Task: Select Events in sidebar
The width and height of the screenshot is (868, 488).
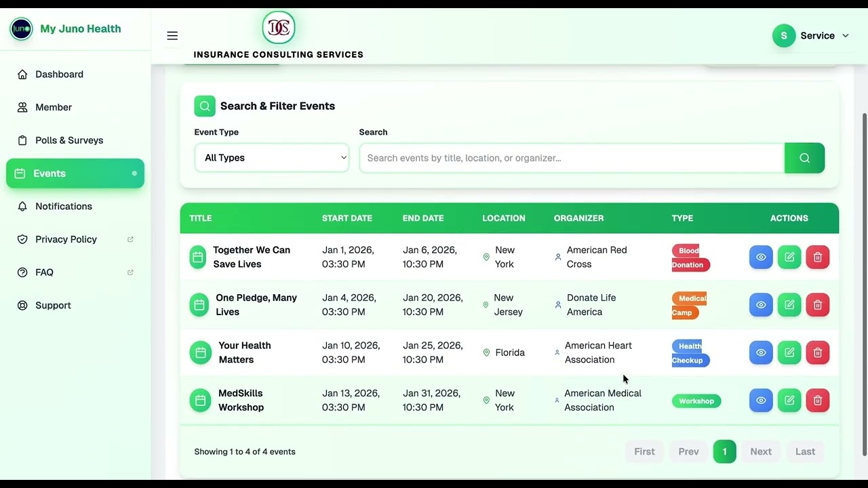Action: pos(75,174)
